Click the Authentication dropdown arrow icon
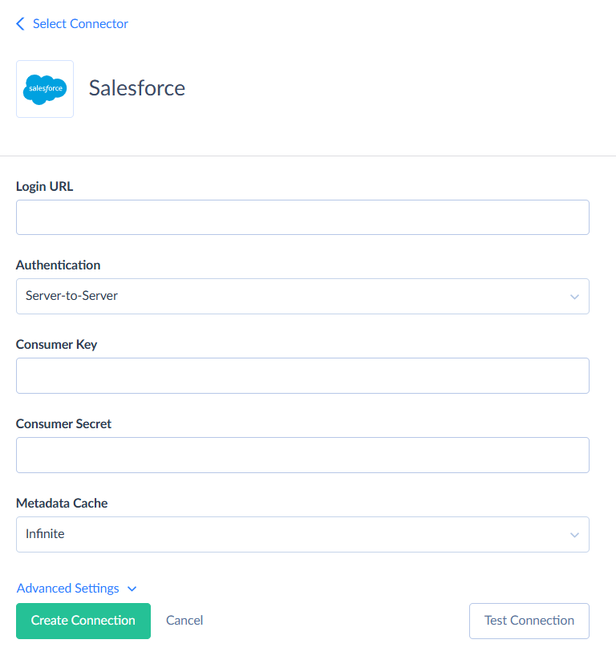This screenshot has height=672, width=616. coord(574,296)
